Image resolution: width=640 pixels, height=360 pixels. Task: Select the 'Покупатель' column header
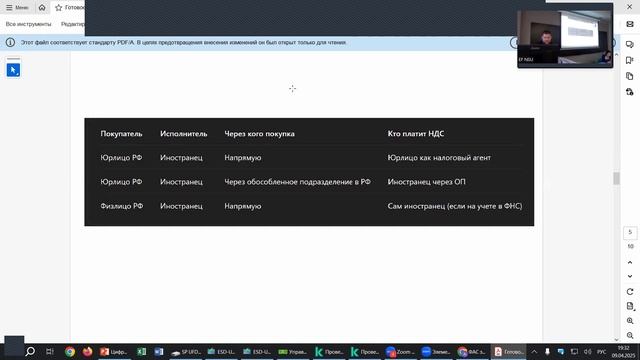pos(121,133)
